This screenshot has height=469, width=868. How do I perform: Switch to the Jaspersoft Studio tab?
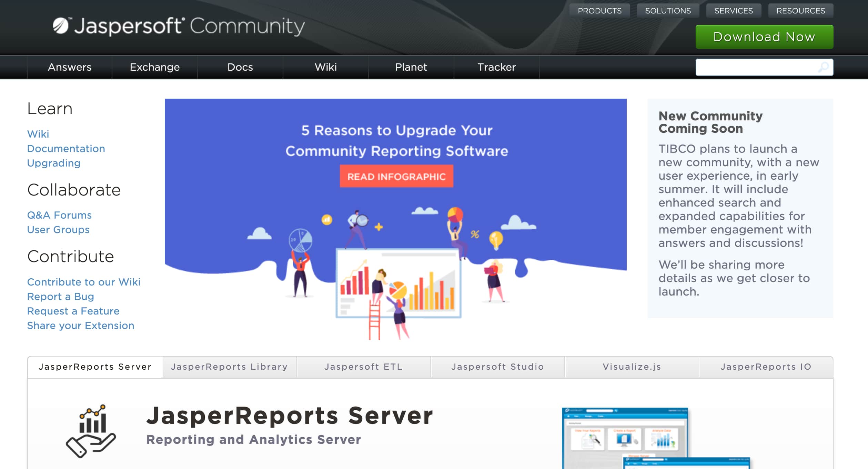pyautogui.click(x=497, y=367)
